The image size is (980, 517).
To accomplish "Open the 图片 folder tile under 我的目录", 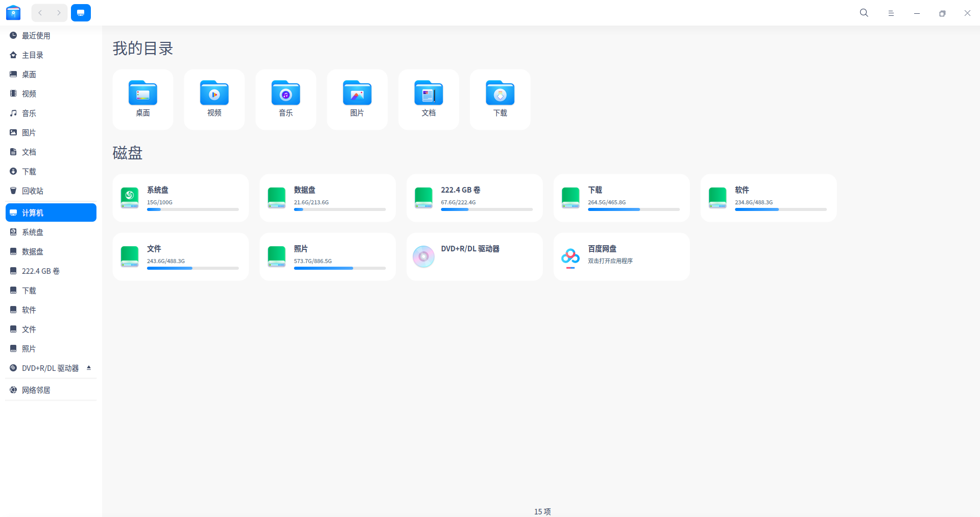I will coord(357,99).
